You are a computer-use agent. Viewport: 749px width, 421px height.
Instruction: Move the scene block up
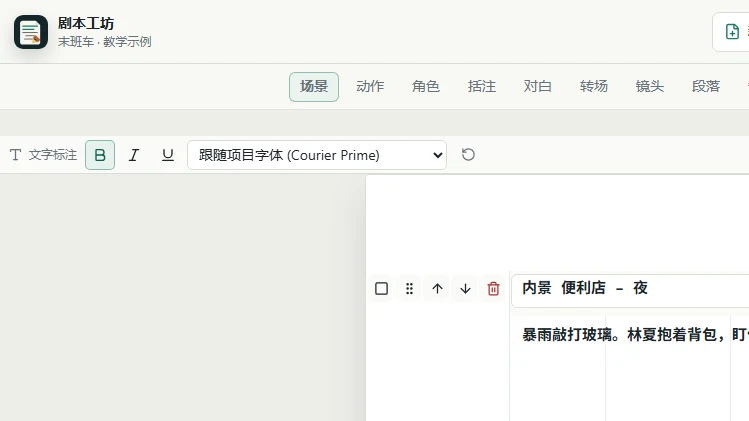[x=437, y=289]
